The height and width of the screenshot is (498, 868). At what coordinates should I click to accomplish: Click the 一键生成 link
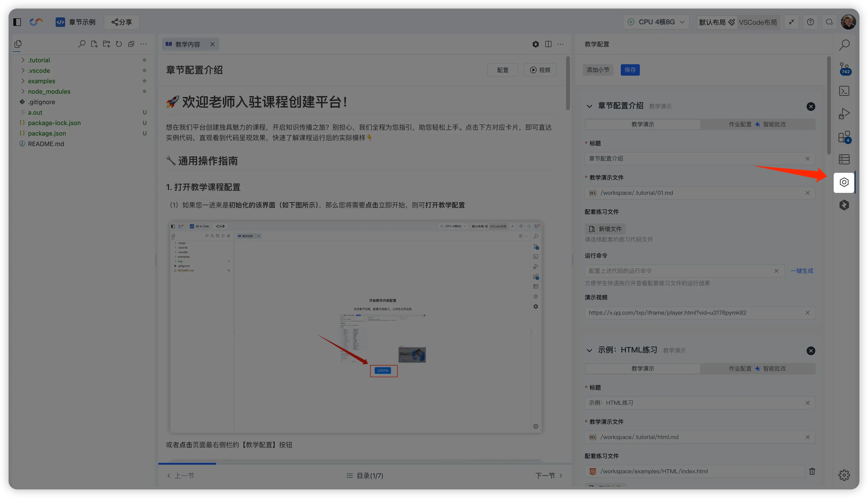[802, 271]
